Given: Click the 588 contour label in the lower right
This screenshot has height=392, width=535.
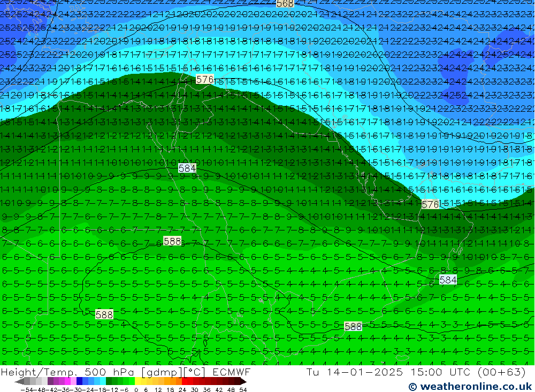Looking at the screenshot, I should (353, 326).
